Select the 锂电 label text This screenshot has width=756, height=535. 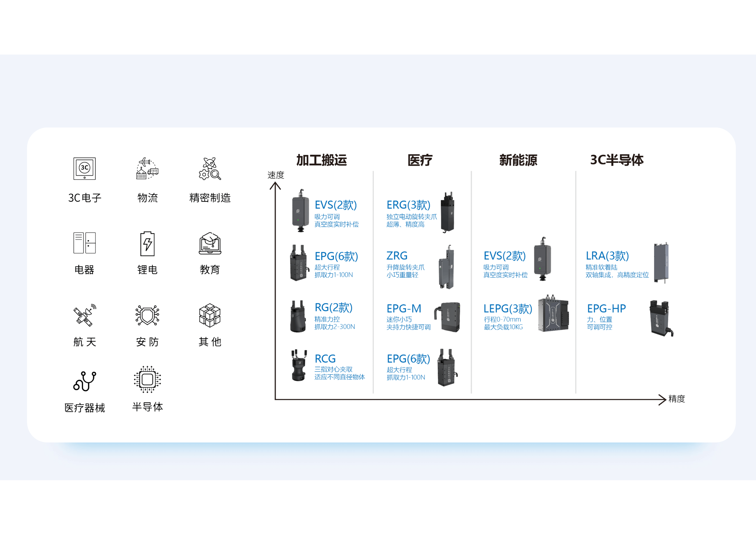pos(147,270)
